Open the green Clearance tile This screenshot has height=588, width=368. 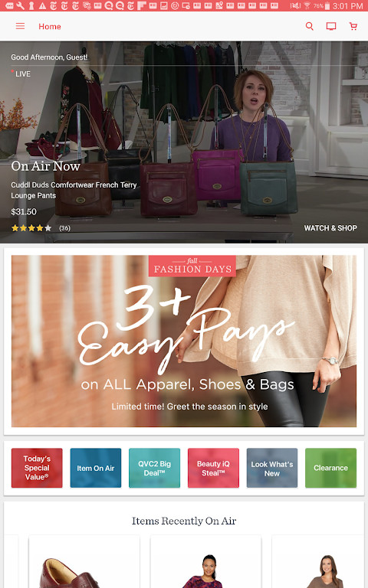pyautogui.click(x=331, y=468)
